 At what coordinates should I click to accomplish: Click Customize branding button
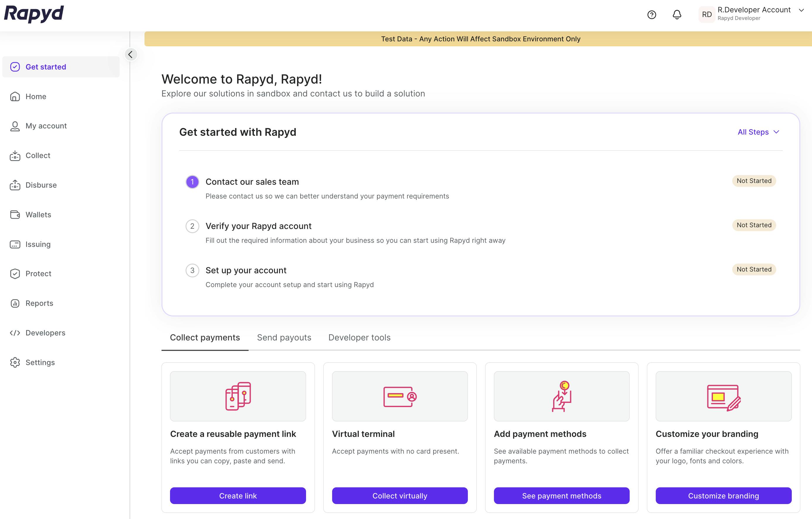click(723, 495)
